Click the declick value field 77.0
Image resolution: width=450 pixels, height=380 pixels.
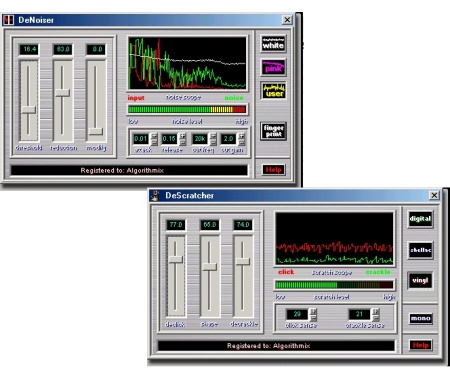click(x=176, y=225)
